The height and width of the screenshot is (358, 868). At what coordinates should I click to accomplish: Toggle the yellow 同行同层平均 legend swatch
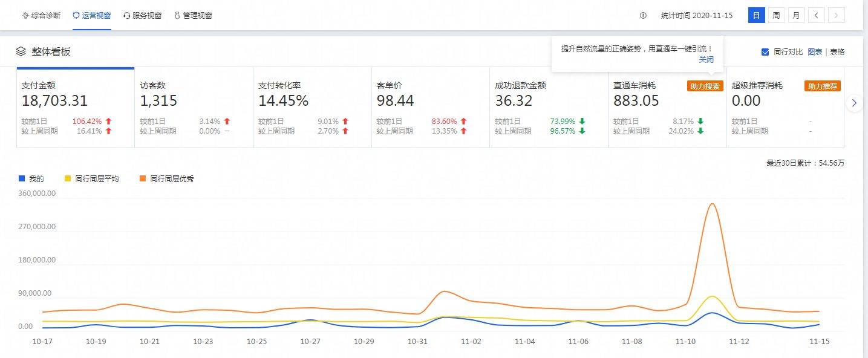coord(68,179)
